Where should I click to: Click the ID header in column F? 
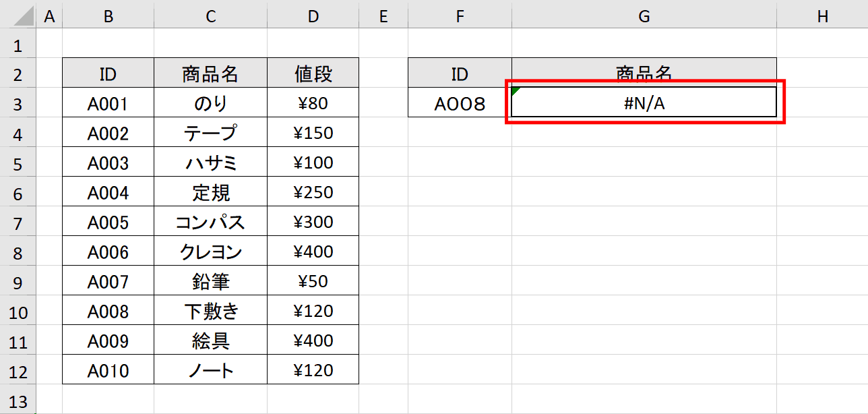pos(460,73)
